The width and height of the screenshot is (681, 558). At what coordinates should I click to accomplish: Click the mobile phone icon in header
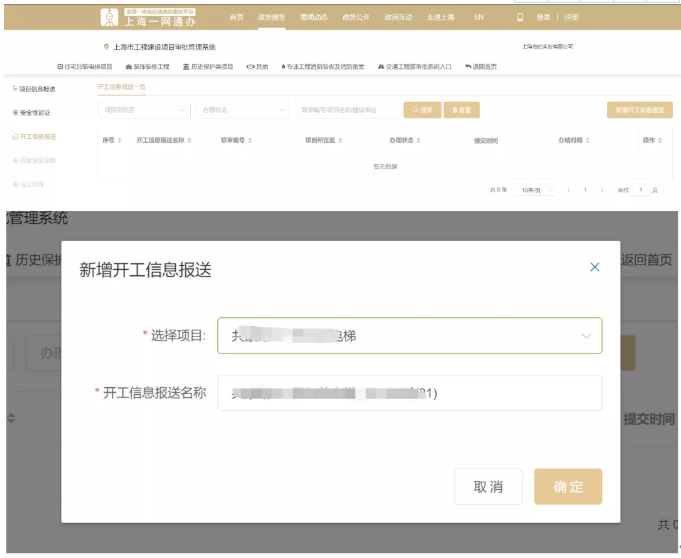pyautogui.click(x=519, y=17)
